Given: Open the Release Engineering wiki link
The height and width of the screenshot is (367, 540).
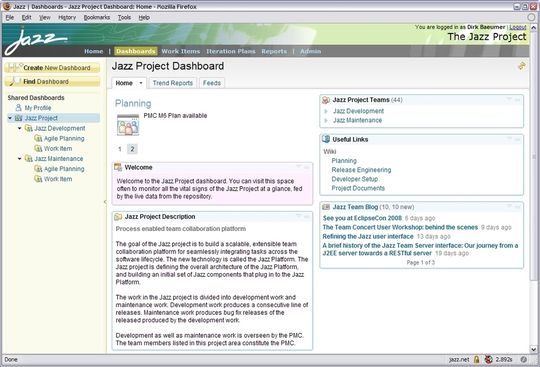Looking at the screenshot, I should click(361, 170).
